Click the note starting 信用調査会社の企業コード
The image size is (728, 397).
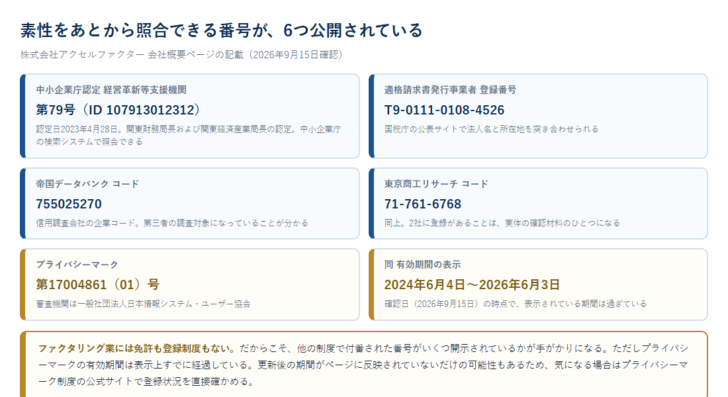click(172, 223)
